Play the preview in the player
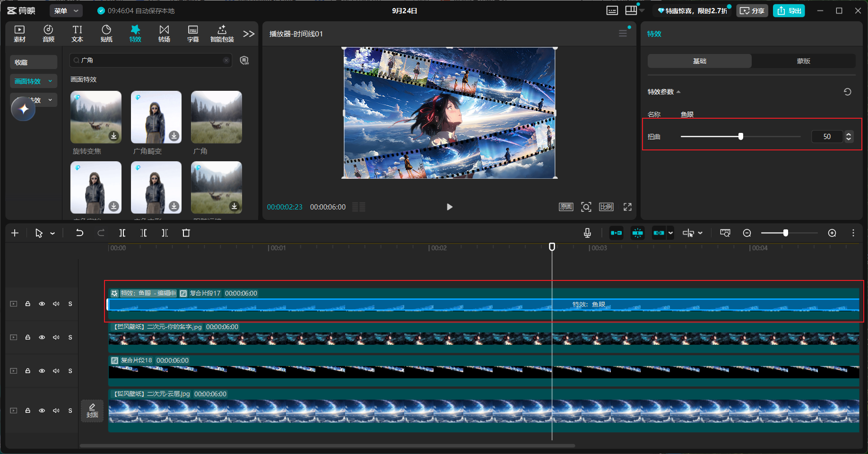This screenshot has width=868, height=454. pyautogui.click(x=450, y=207)
